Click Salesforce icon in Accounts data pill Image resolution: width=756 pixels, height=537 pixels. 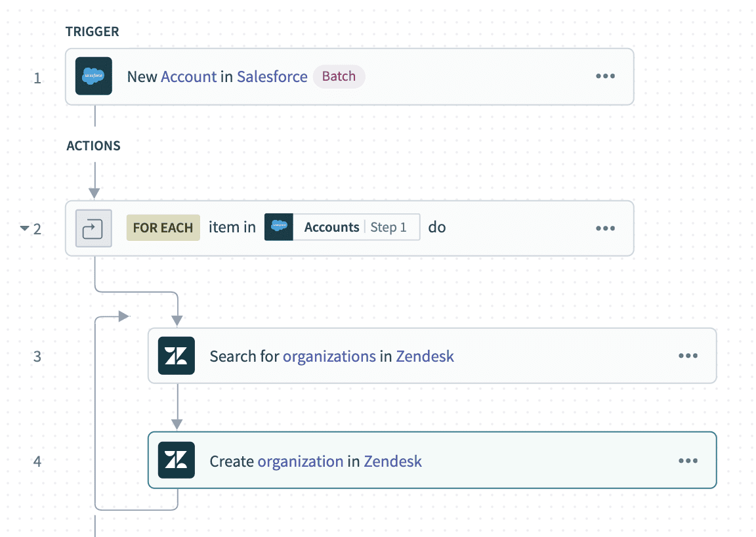pos(279,228)
